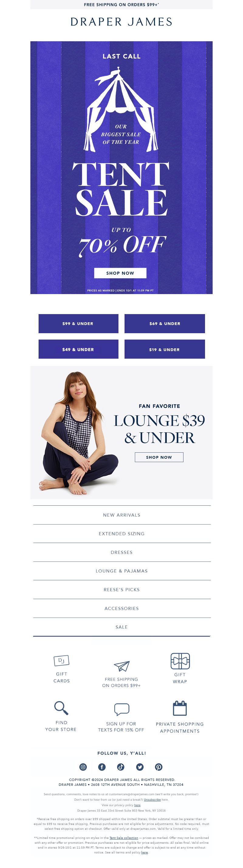Screen dimensions: 243x868
Task: Click the speech bubble texts signup icon
Action: click(x=122, y=709)
